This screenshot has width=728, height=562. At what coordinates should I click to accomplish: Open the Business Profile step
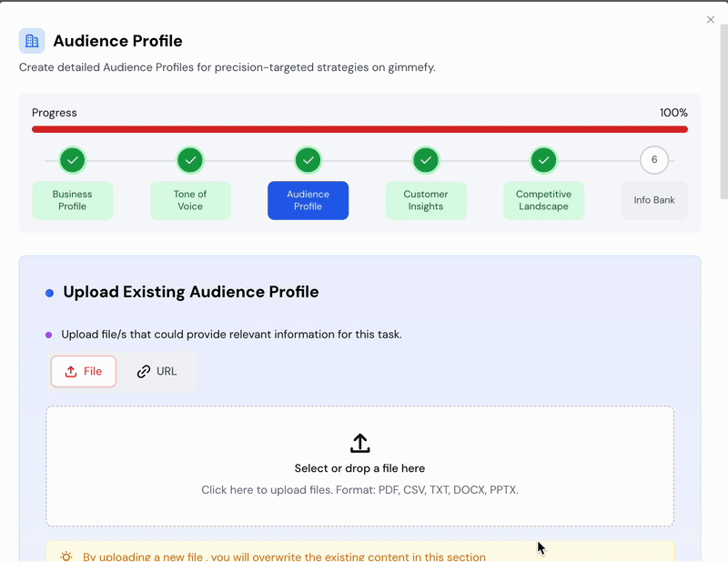pyautogui.click(x=73, y=200)
